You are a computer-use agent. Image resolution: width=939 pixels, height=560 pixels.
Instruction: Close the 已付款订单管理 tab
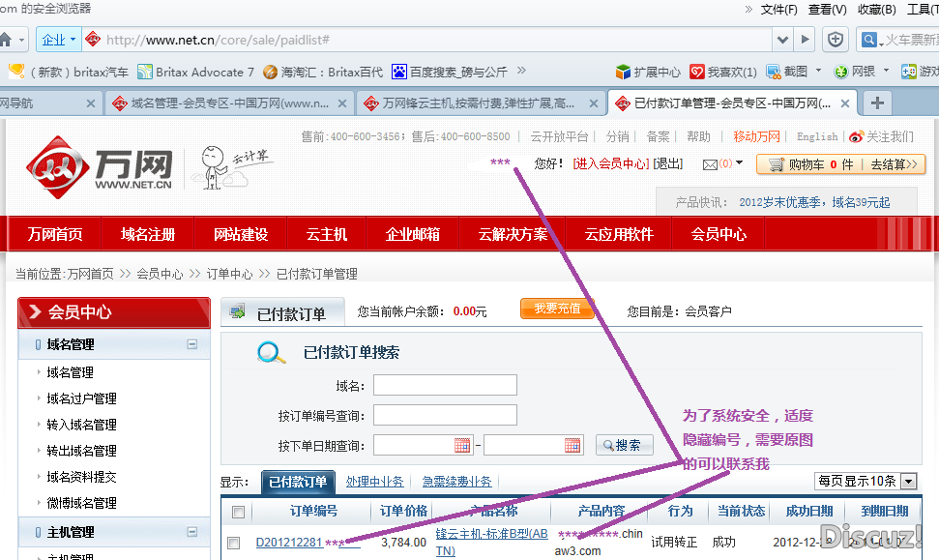tap(845, 103)
